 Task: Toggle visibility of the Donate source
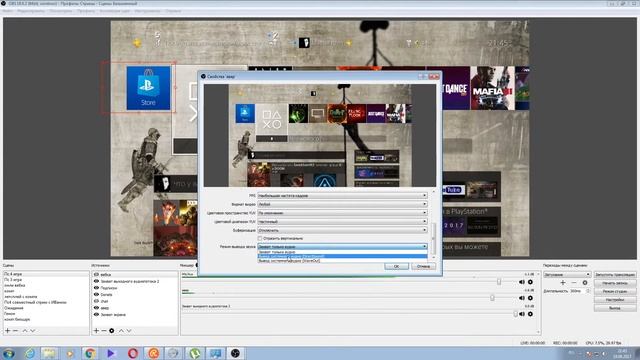click(x=96, y=294)
